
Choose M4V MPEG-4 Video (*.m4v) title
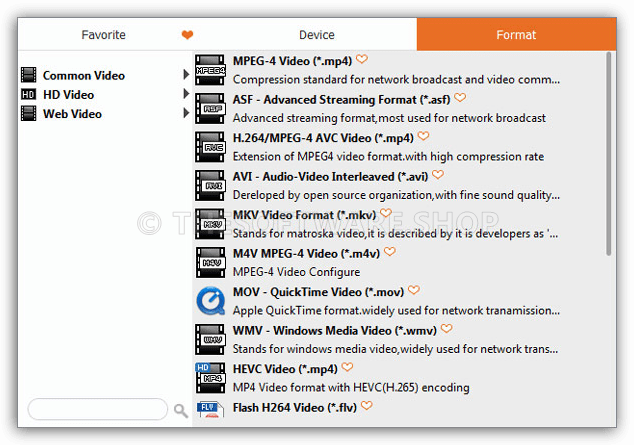point(306,254)
